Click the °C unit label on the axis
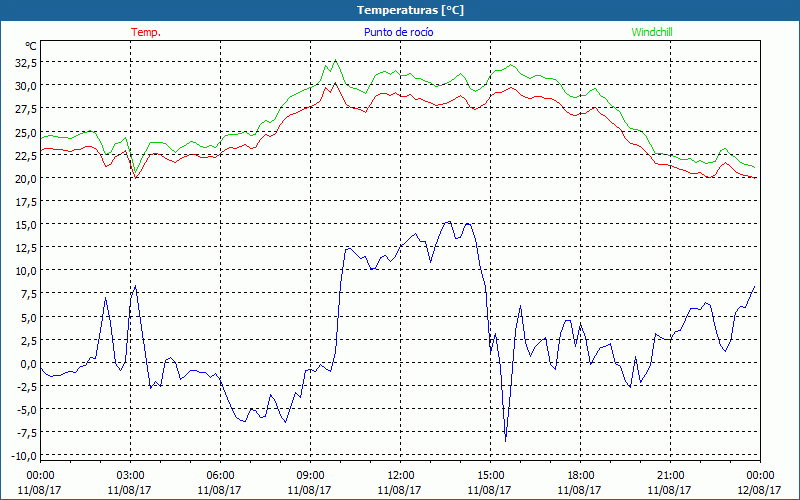The height and width of the screenshot is (500, 800). coord(31,46)
